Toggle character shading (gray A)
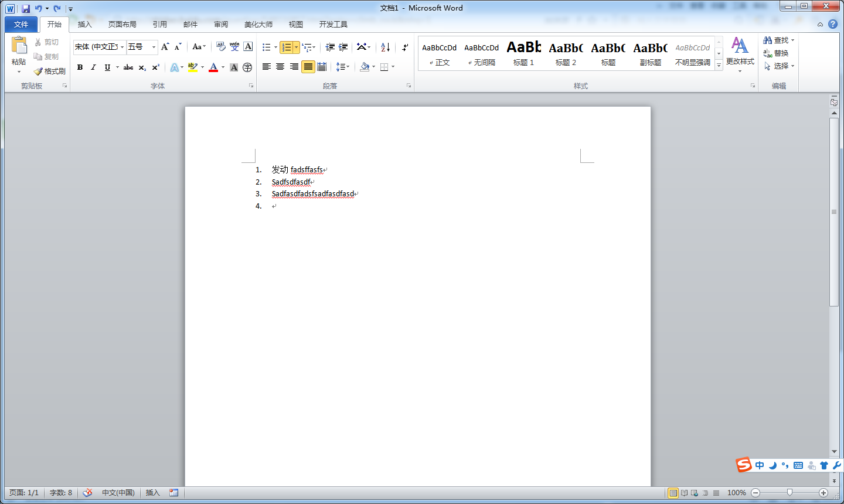This screenshot has height=504, width=844. click(x=234, y=67)
